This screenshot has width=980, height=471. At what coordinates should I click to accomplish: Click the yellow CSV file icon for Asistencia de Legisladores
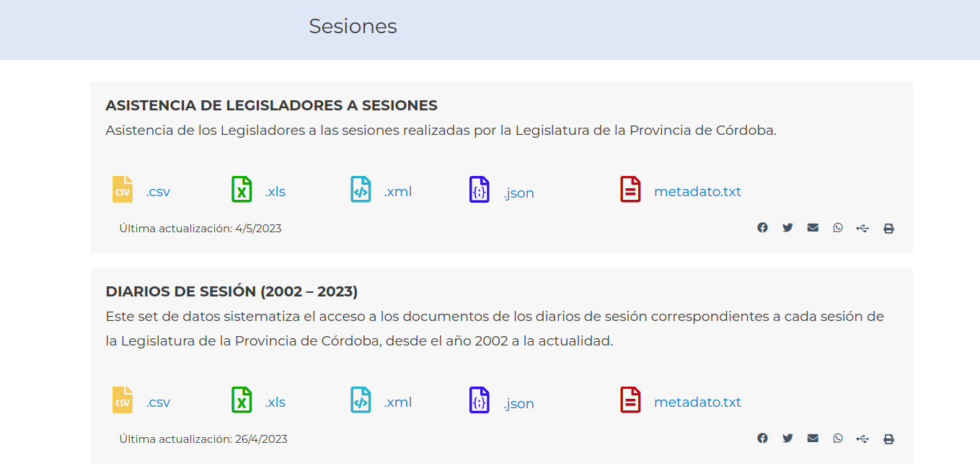click(x=123, y=189)
